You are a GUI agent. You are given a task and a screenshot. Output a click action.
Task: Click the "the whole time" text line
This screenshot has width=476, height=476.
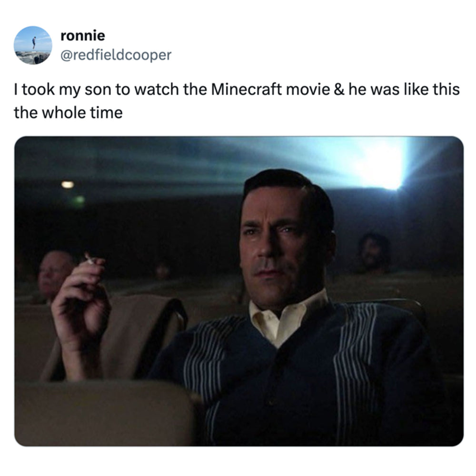[x=68, y=113]
